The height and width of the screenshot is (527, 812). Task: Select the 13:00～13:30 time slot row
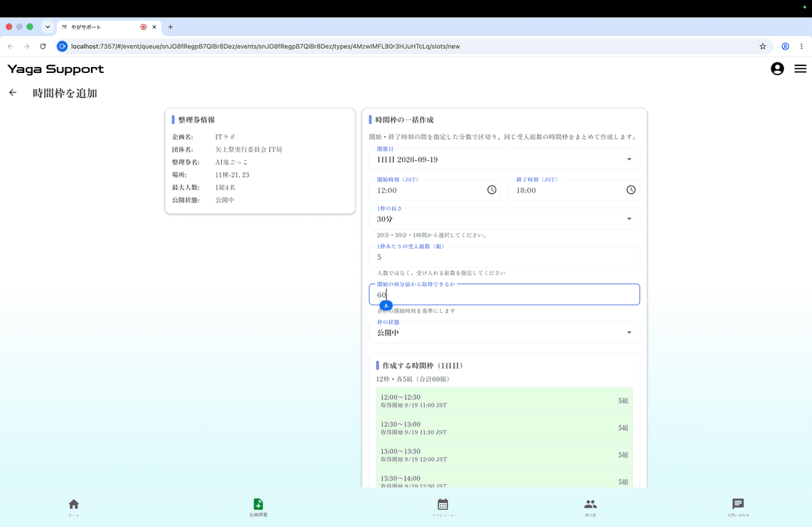(504, 455)
